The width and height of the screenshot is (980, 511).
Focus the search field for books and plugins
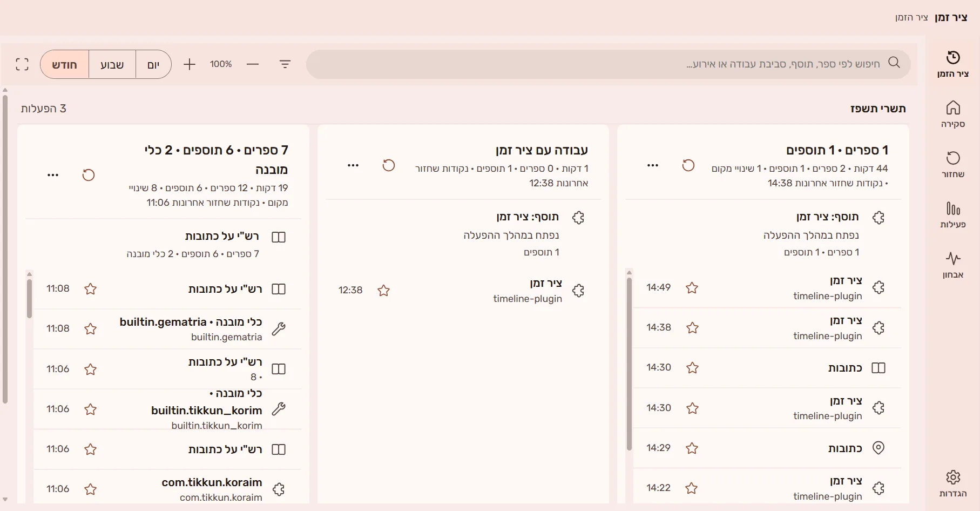pos(609,64)
